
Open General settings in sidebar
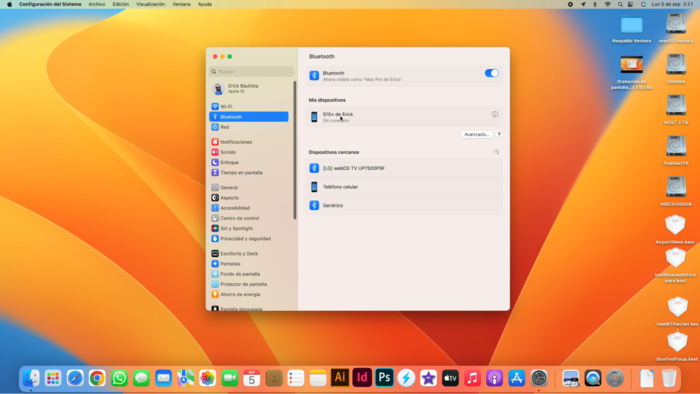point(249,187)
